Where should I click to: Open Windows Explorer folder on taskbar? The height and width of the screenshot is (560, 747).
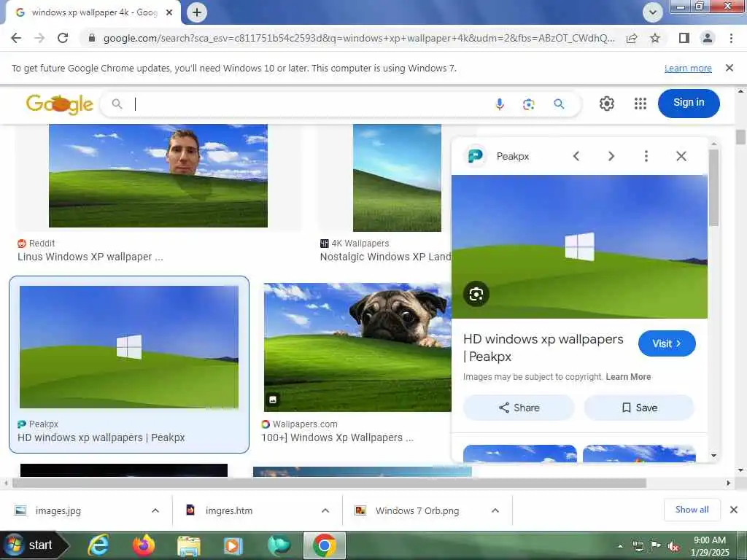[x=189, y=545]
